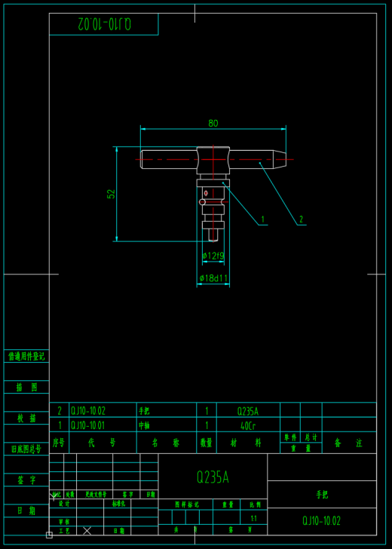
Task: Click 40Cr material cell in parts list
Action: tap(248, 426)
